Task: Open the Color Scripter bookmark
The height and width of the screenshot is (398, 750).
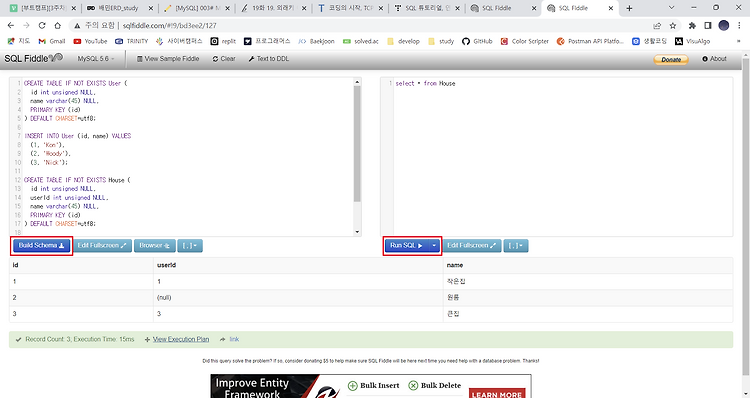Action: click(525, 41)
